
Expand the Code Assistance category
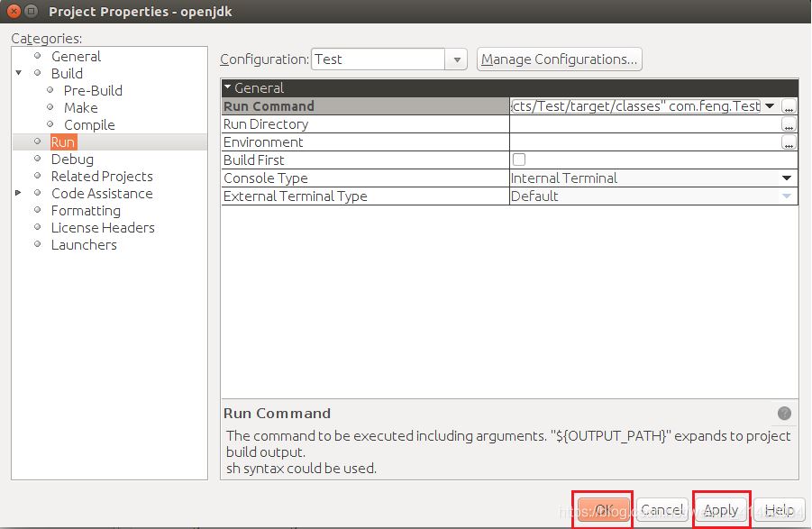tap(19, 193)
